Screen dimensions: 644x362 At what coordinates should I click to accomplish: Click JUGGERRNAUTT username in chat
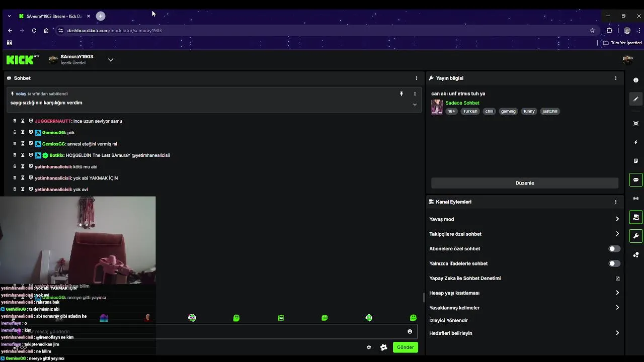pos(53,121)
